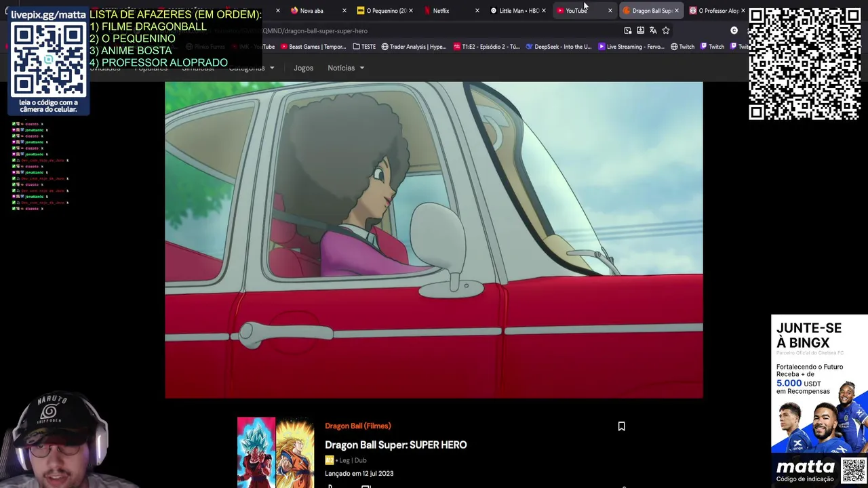Open the TESTE bookmarks folder
The height and width of the screenshot is (488, 868).
(364, 47)
